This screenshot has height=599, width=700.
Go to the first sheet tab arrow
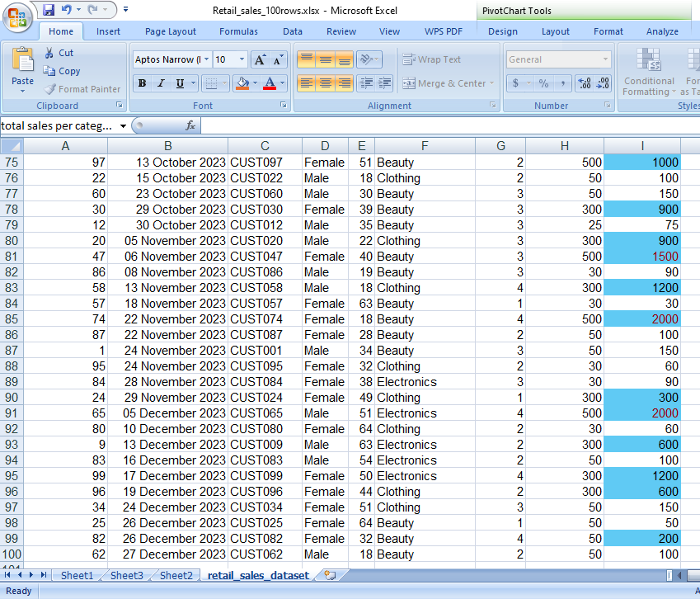(7, 575)
